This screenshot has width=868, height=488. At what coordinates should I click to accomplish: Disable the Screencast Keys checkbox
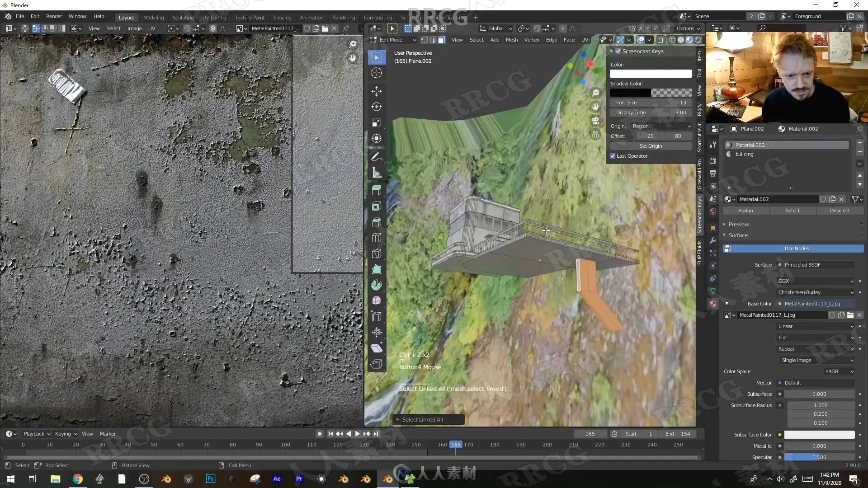618,51
